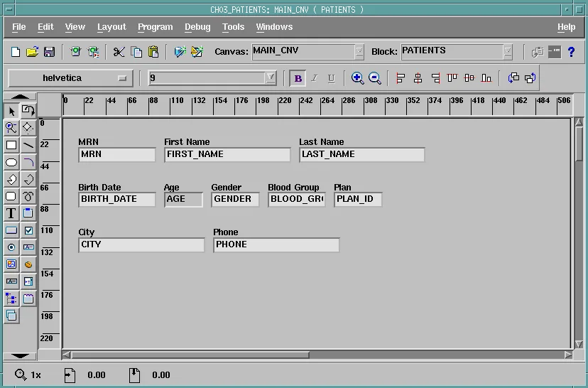Toggle Underline formatting button
Image resolution: width=588 pixels, height=388 pixels.
pyautogui.click(x=331, y=78)
